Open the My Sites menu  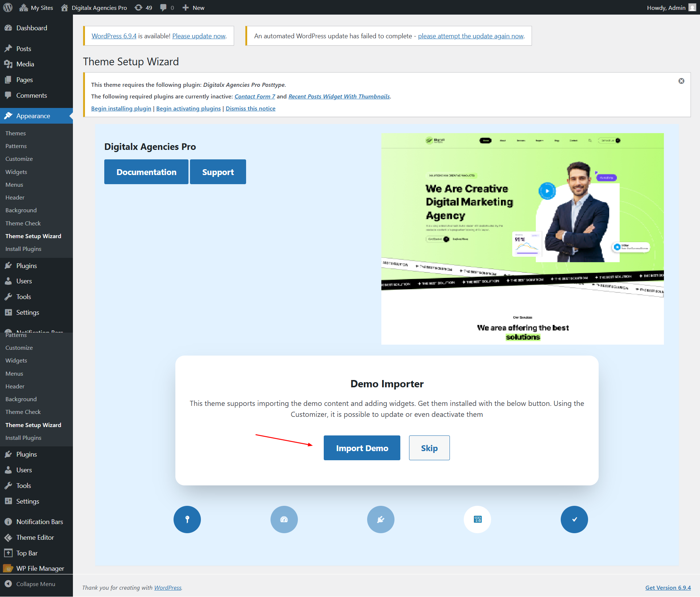(36, 7)
